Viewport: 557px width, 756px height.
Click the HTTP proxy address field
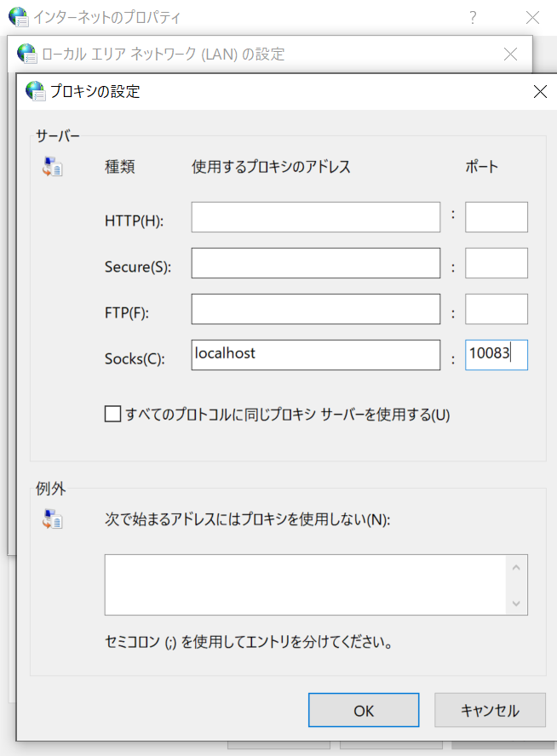coord(315,217)
